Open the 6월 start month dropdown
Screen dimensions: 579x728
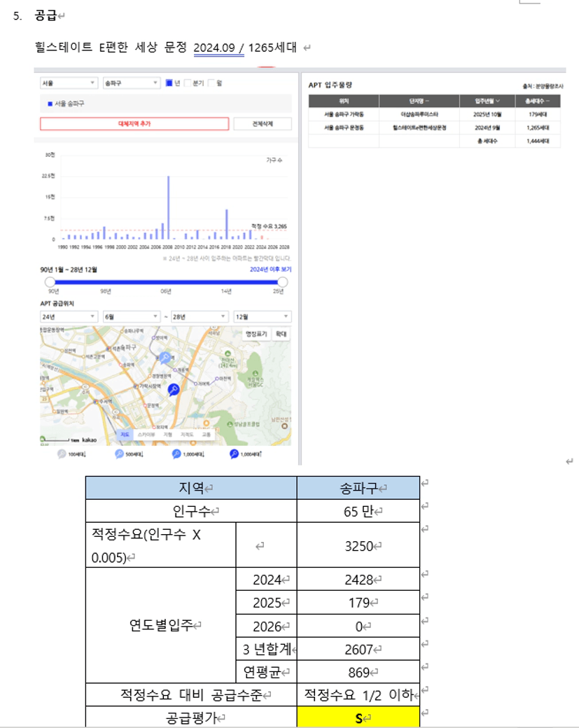[132, 316]
